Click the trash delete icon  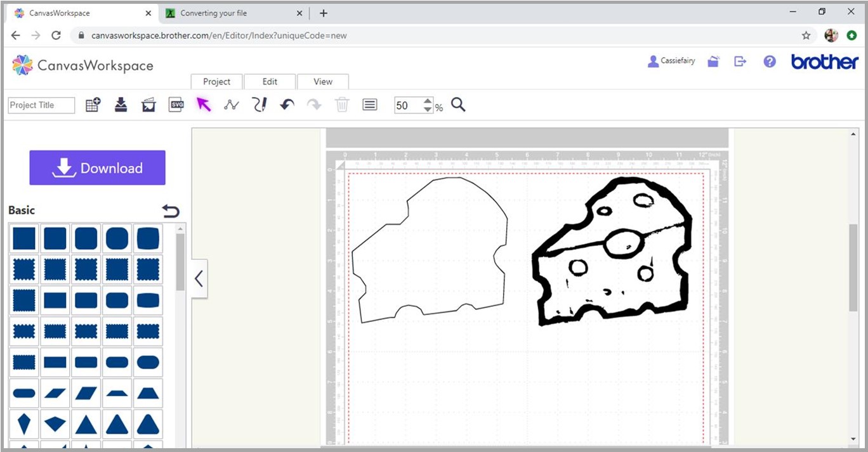(342, 105)
